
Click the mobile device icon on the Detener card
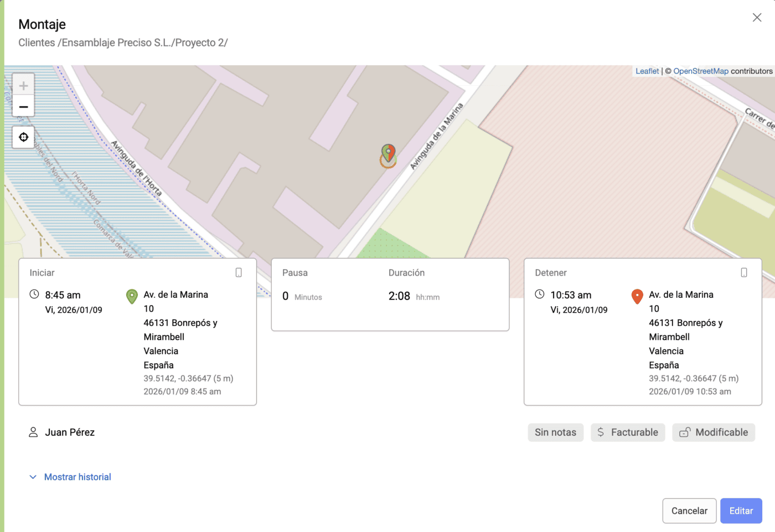pyautogui.click(x=743, y=272)
